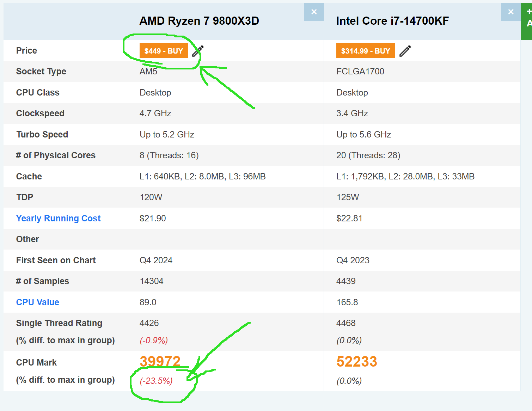Image resolution: width=532 pixels, height=411 pixels.
Task: Click the # of Physical Cores label
Action: coord(56,155)
